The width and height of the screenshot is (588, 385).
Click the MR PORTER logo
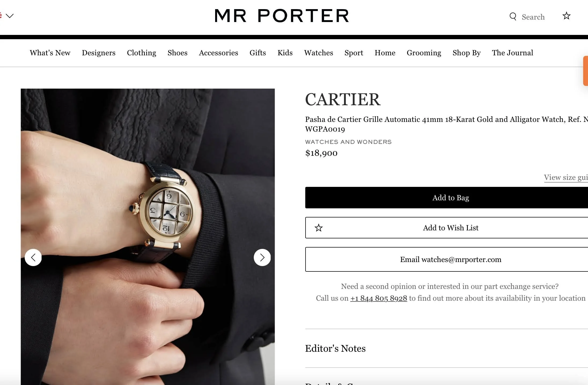[282, 16]
